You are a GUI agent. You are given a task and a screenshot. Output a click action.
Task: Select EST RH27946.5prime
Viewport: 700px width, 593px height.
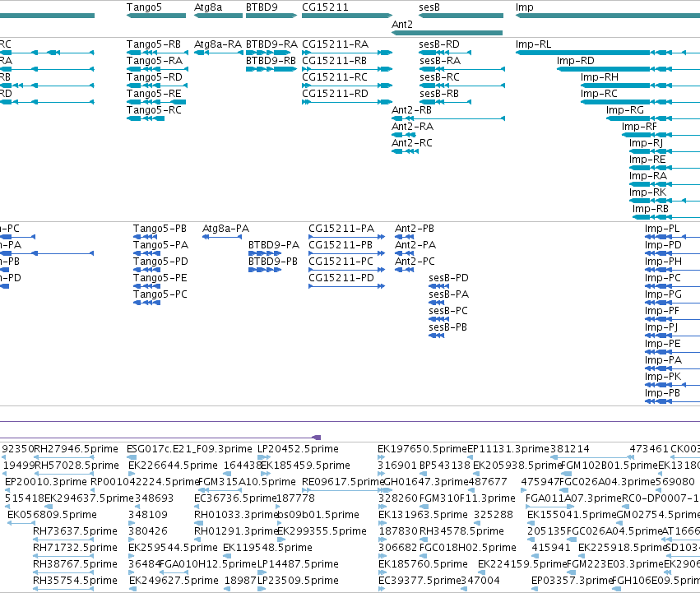click(64, 457)
